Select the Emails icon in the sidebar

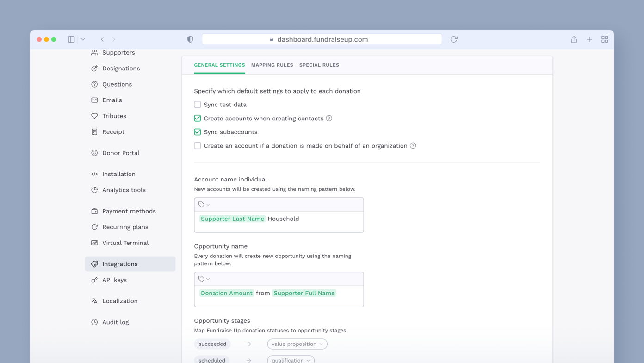point(94,100)
